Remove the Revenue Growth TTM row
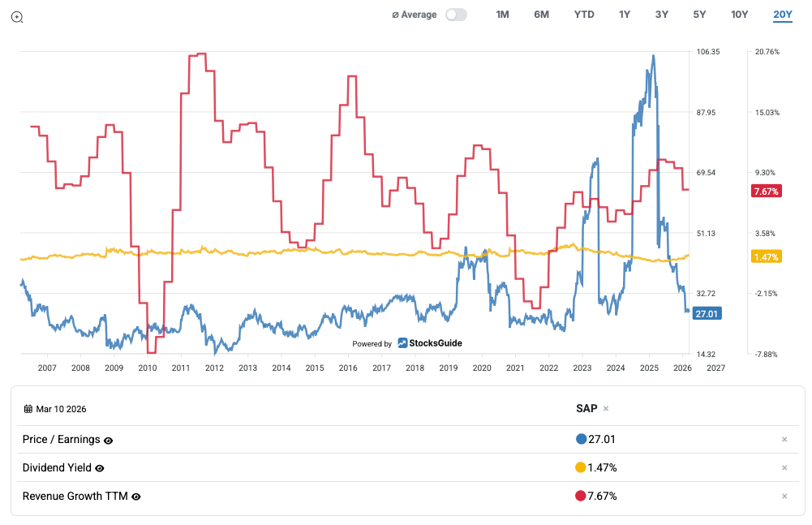The height and width of the screenshot is (525, 812). click(784, 497)
